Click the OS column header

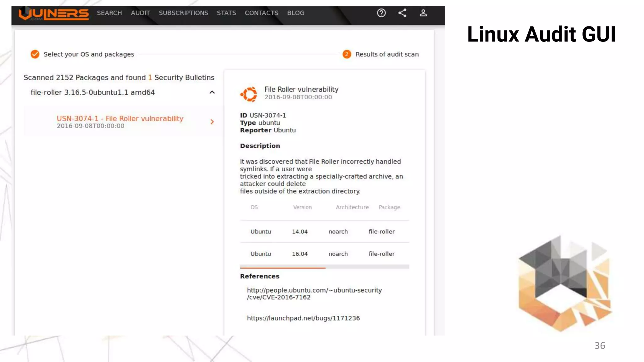[x=254, y=207]
